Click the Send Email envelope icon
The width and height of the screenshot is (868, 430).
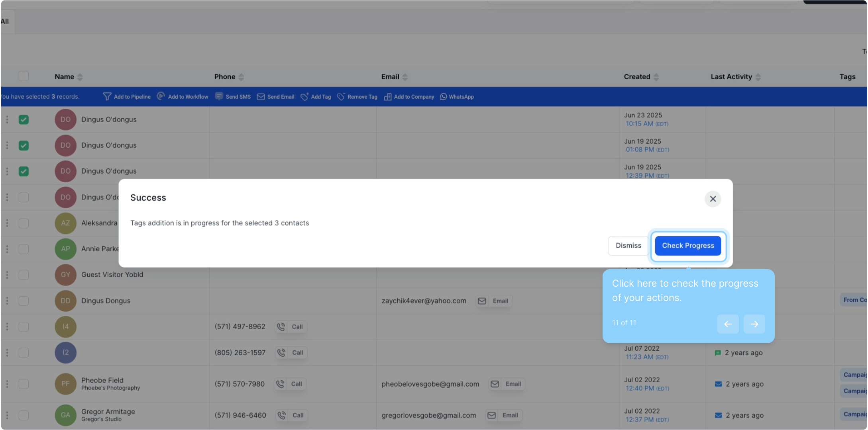261,97
